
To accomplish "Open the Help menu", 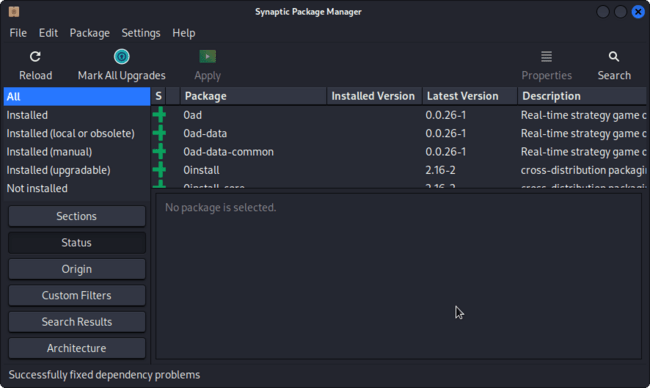I will click(x=184, y=33).
